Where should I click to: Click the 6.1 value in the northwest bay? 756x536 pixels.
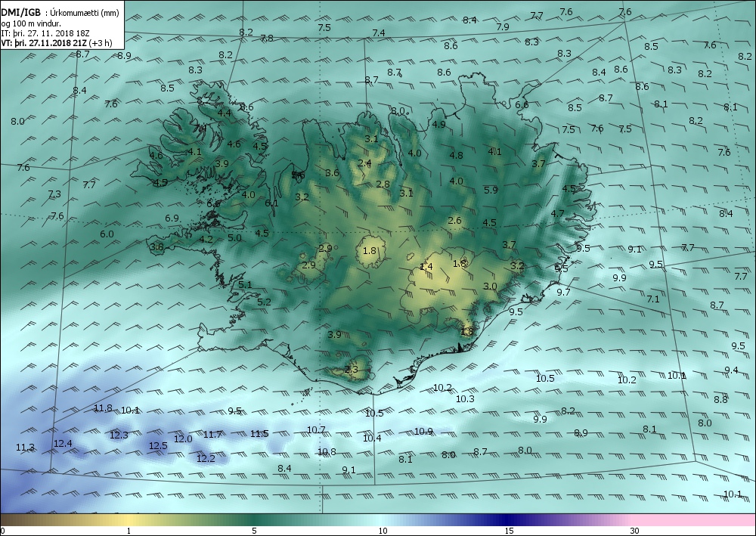pos(271,203)
